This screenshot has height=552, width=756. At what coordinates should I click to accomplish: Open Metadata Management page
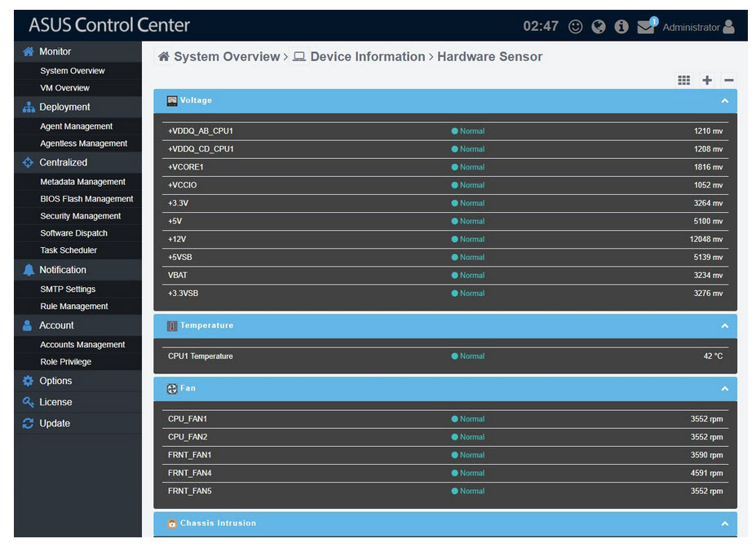tap(82, 182)
